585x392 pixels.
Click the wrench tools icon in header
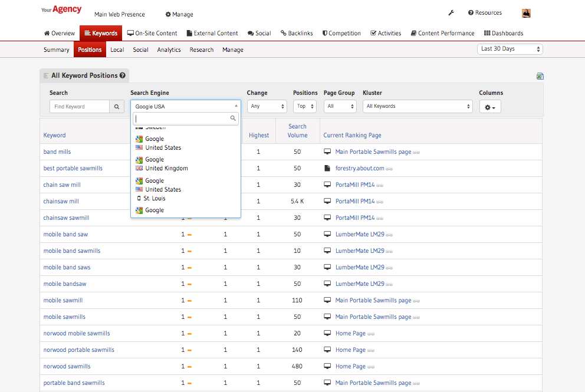[451, 13]
